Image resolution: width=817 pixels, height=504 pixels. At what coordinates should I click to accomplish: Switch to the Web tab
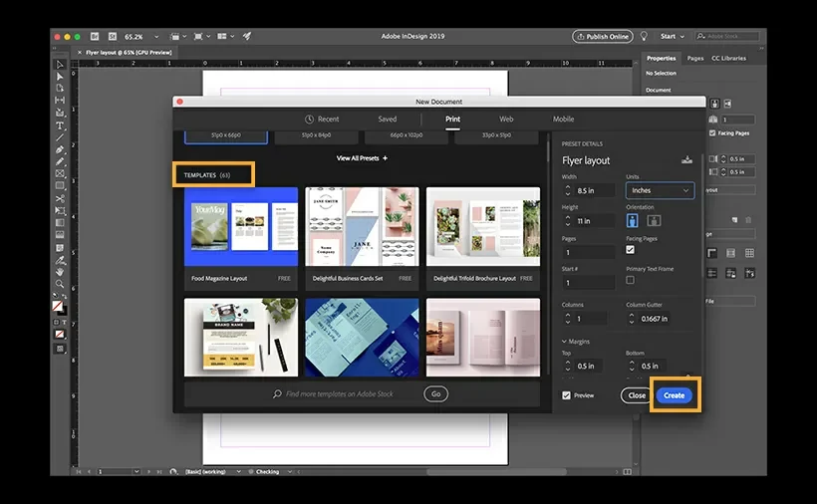[506, 120]
